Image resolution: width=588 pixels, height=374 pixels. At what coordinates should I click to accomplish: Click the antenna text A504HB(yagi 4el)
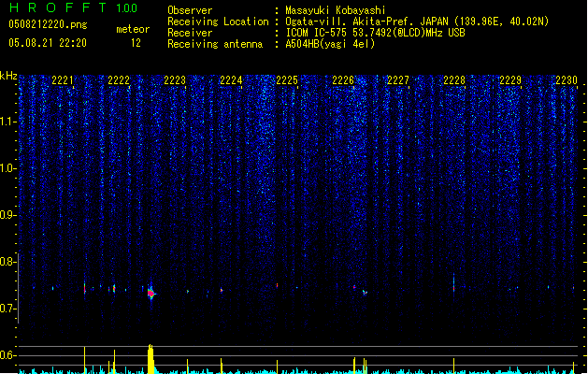[330, 44]
